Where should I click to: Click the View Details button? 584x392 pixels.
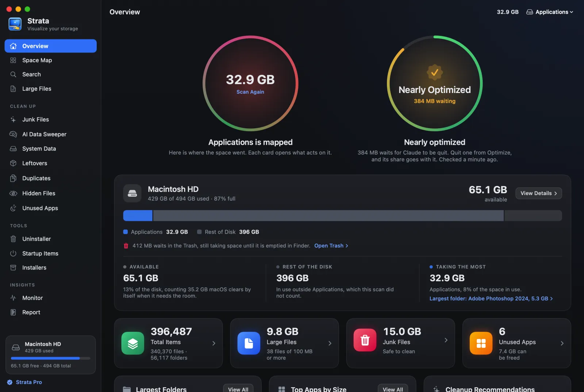pyautogui.click(x=539, y=193)
